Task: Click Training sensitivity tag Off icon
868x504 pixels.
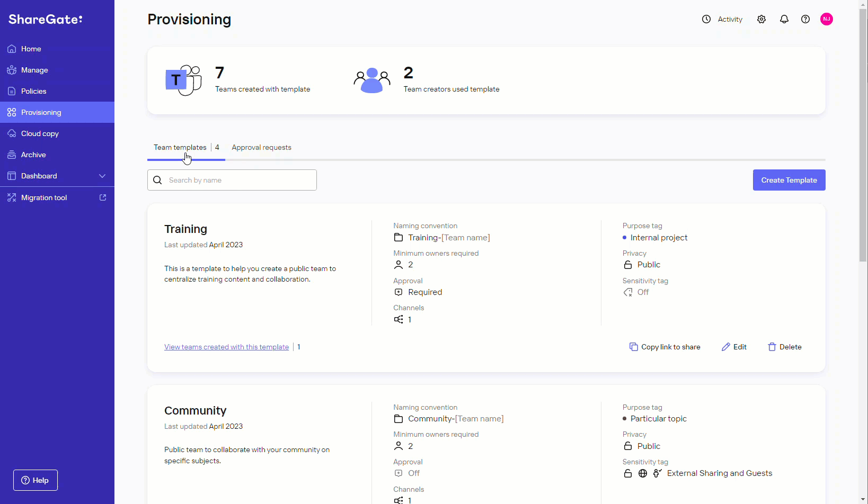Action: (628, 292)
